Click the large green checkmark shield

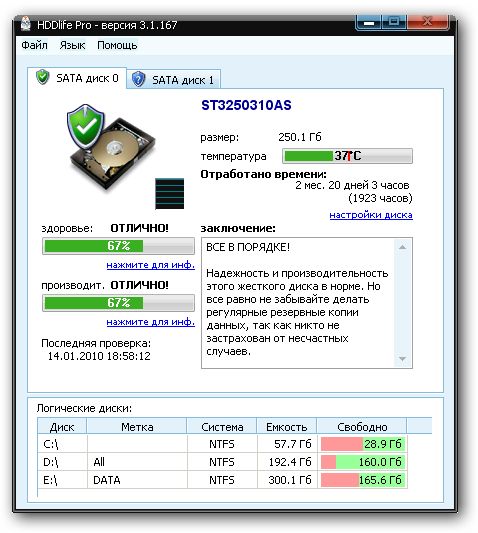coord(86,126)
